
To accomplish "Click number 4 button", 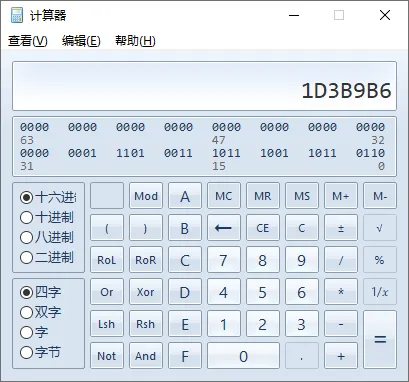I will tap(224, 292).
